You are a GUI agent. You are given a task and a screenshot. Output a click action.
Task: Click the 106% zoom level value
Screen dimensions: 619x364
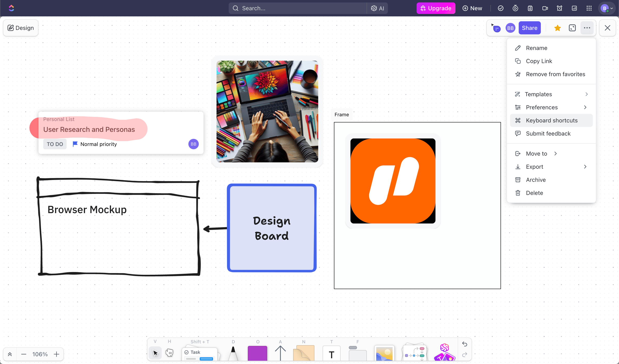pyautogui.click(x=40, y=354)
